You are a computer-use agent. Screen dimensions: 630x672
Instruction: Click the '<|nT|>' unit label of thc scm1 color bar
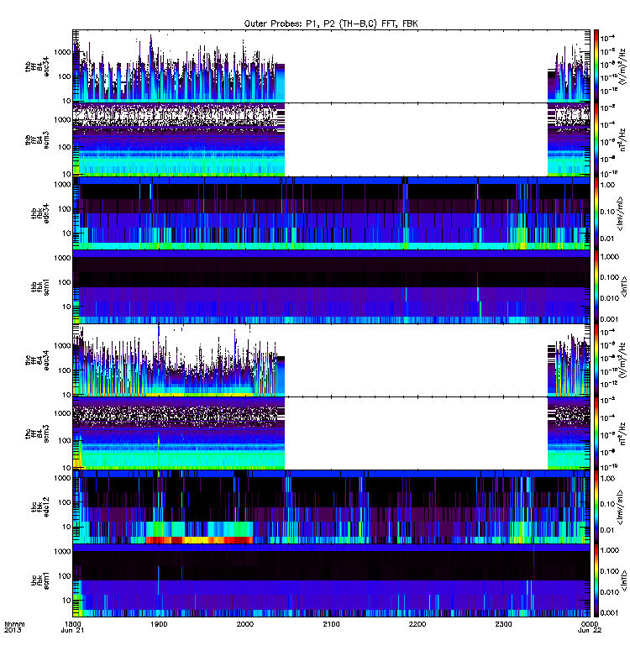click(x=624, y=580)
